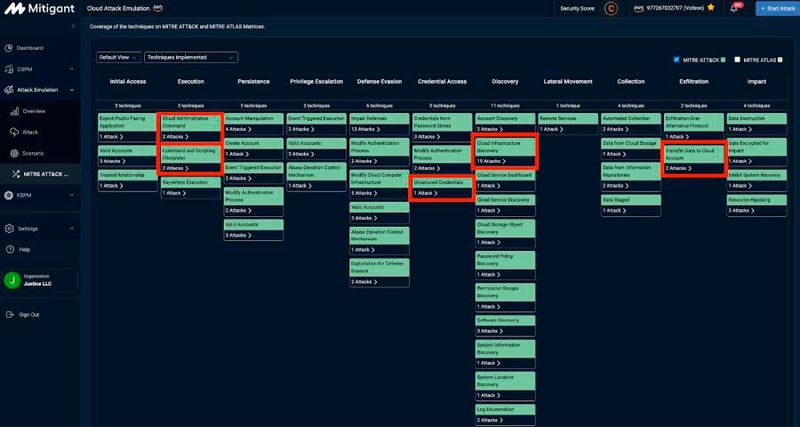Open the Scenario menu item

(x=33, y=153)
